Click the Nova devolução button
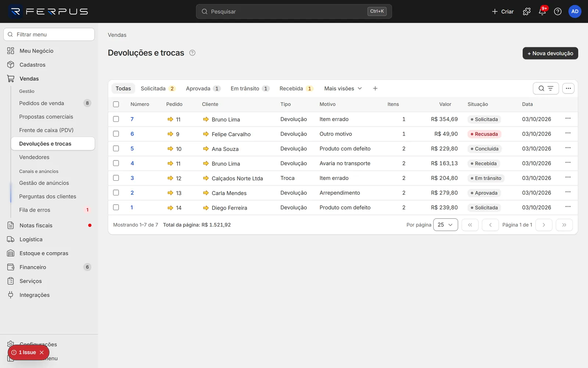588x368 pixels. point(550,53)
